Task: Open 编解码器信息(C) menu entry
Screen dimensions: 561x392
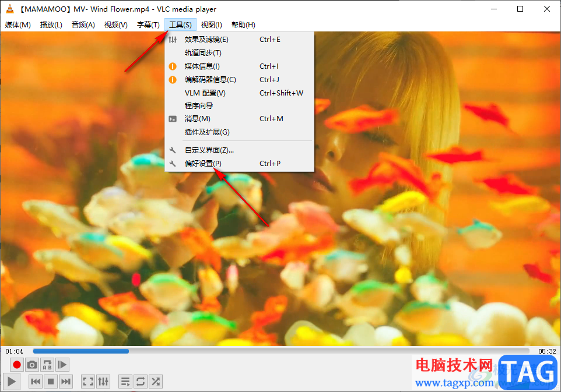Action: click(239, 79)
